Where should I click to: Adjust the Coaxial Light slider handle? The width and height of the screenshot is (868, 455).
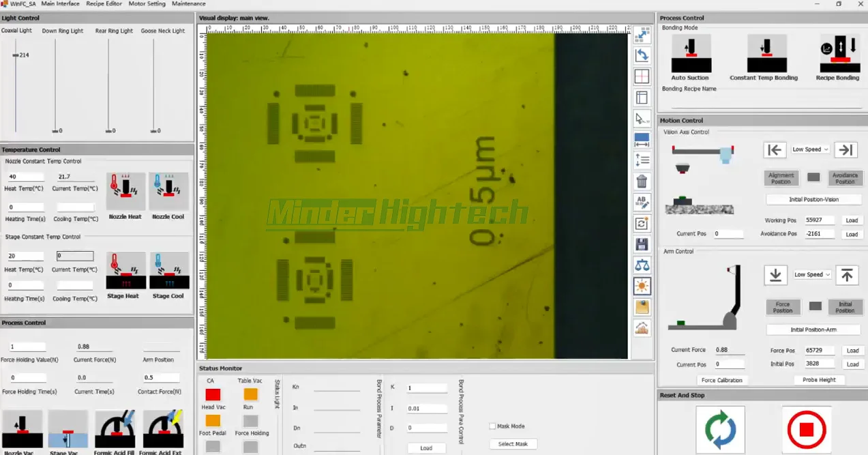click(16, 55)
